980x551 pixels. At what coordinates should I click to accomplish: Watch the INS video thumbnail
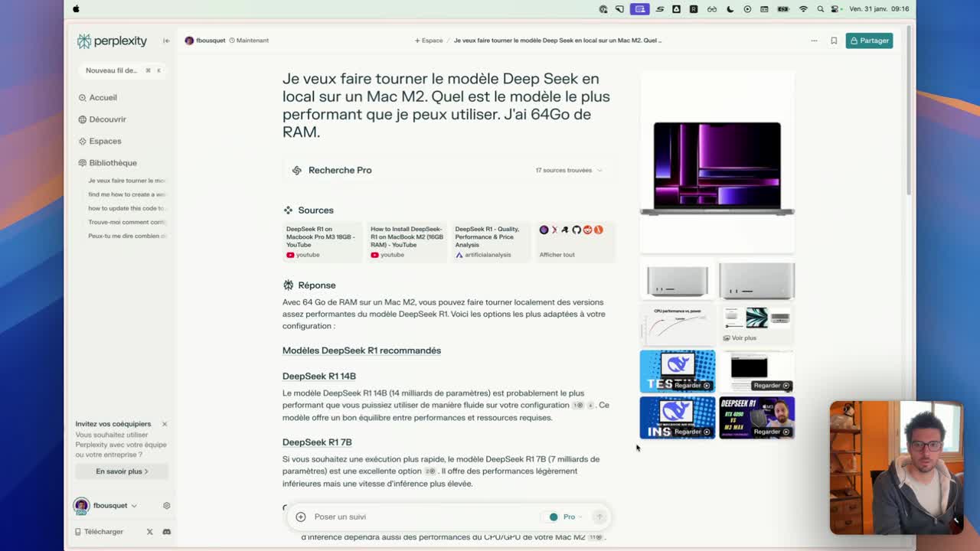(x=678, y=417)
